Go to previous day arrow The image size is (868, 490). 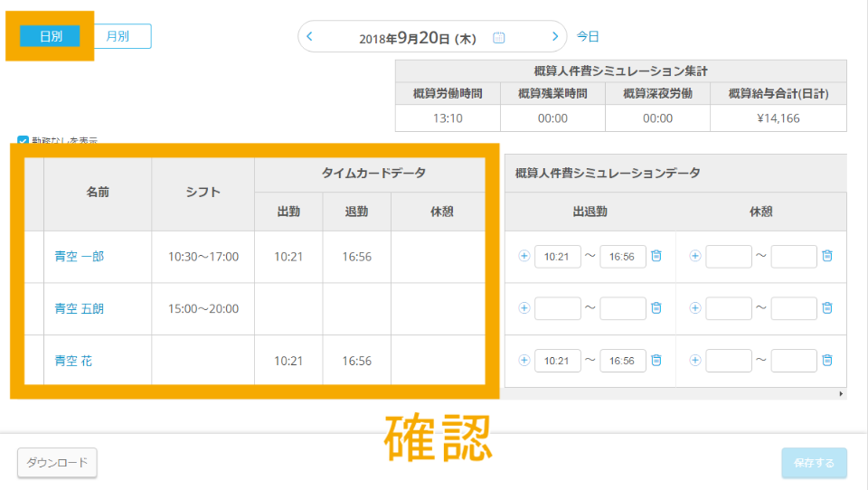coord(310,37)
